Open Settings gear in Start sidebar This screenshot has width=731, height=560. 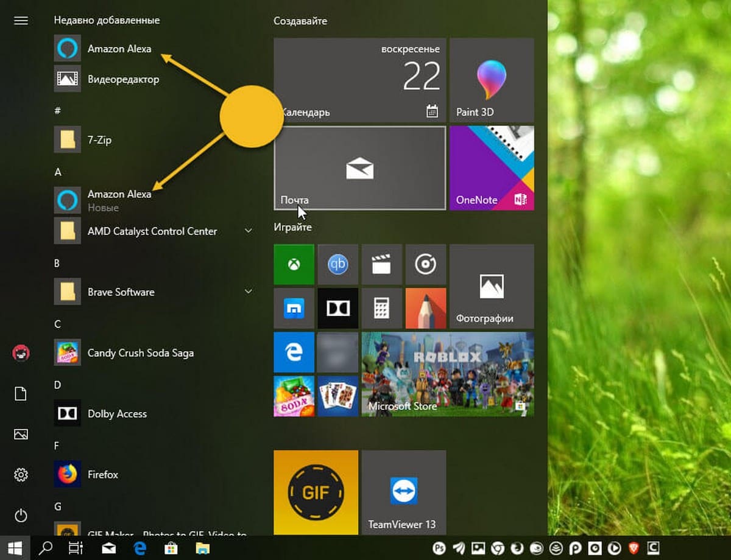pos(21,475)
